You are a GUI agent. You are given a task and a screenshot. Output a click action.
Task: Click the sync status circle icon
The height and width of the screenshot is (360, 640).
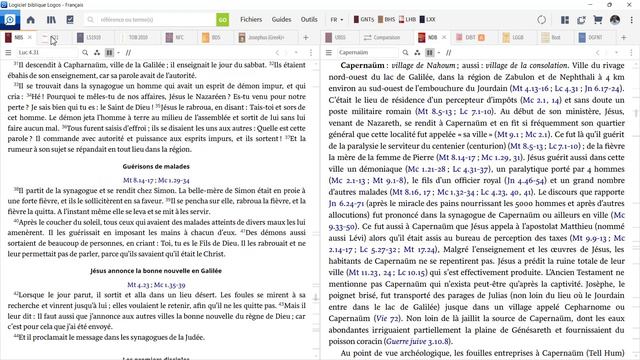pos(541,20)
